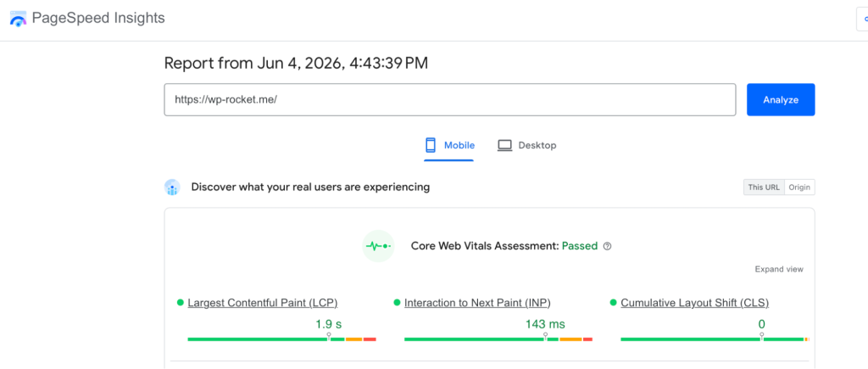Image resolution: width=868 pixels, height=369 pixels.
Task: Switch to the Mobile tab
Action: click(449, 146)
